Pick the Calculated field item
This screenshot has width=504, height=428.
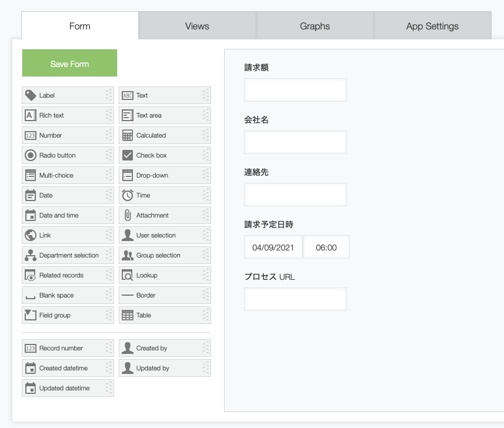[165, 135]
